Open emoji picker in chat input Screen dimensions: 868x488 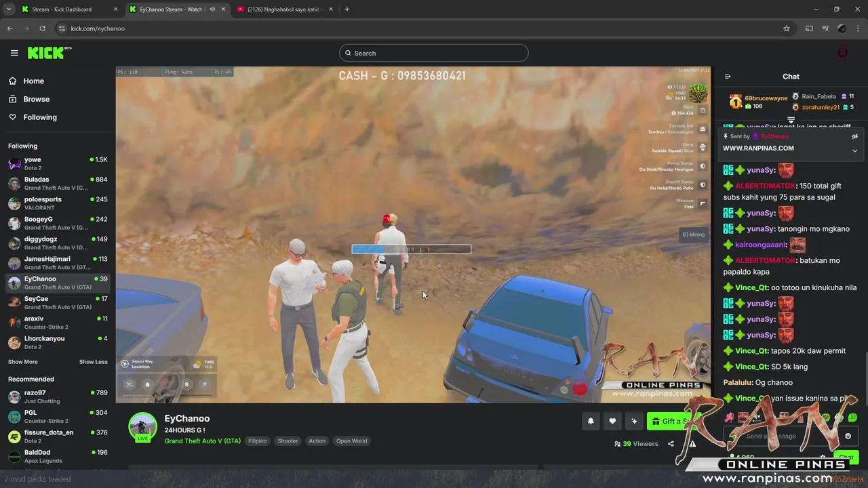848,436
